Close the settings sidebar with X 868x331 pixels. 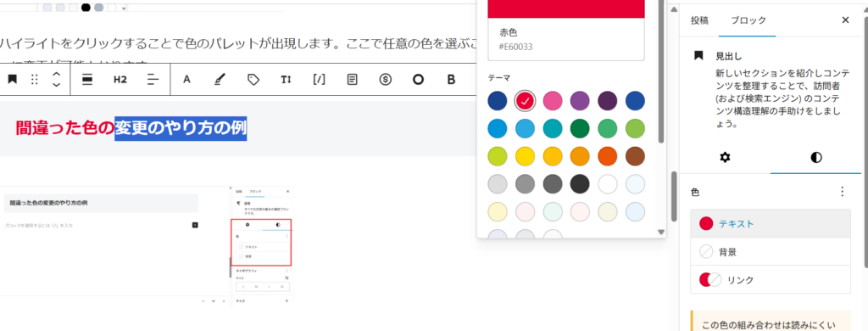tap(845, 20)
